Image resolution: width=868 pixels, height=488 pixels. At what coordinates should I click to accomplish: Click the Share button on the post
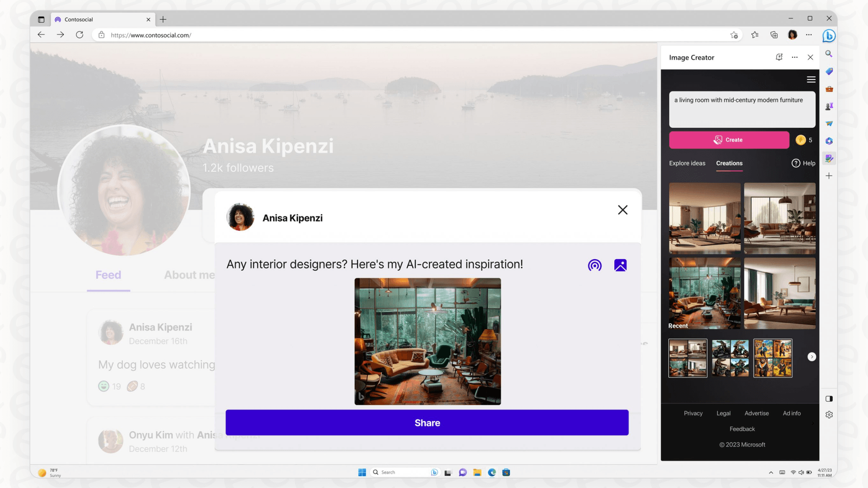[427, 422]
